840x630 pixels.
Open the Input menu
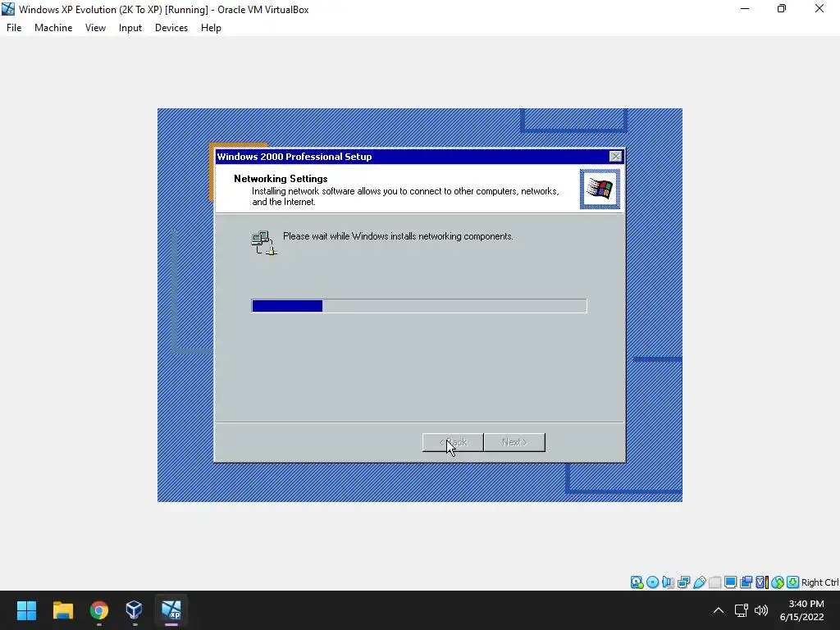point(130,28)
